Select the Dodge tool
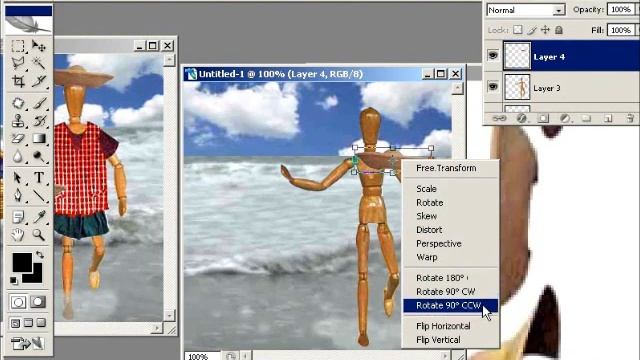This screenshot has height=360, width=640. click(39, 156)
